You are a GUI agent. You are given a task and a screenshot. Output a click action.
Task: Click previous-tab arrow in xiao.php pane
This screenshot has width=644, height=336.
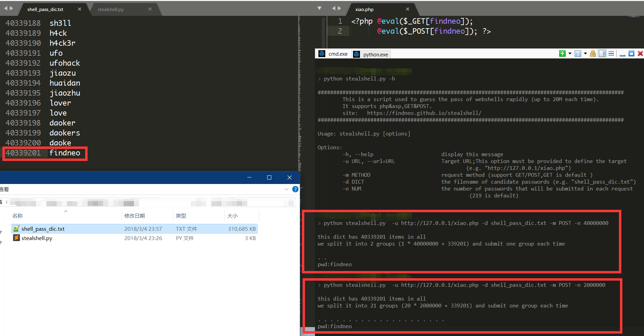click(334, 8)
